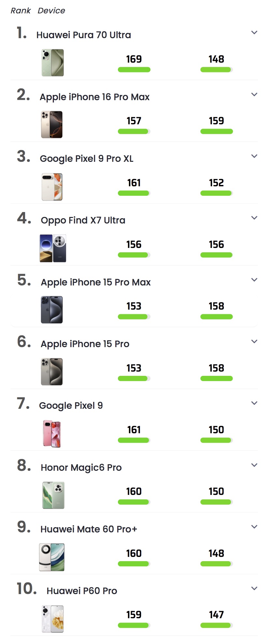Expand the Oppo Find X7 Ultra chevron
This screenshot has height=644, width=270.
[254, 218]
